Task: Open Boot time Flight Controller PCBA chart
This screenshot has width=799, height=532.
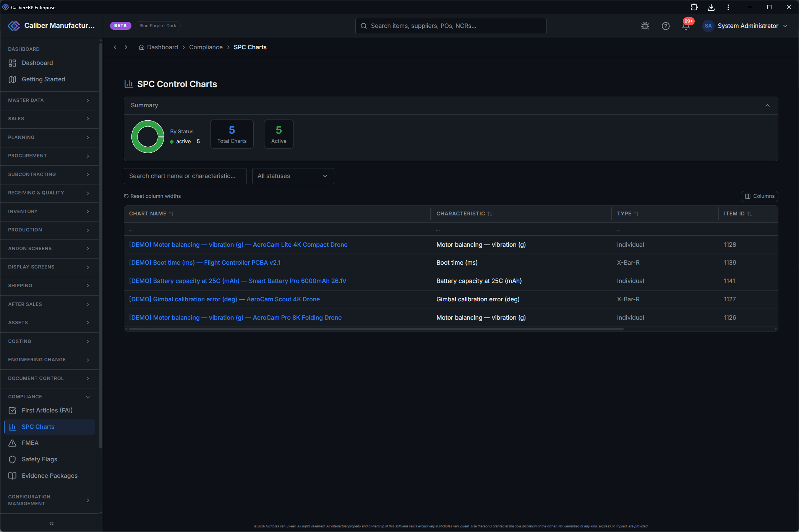Action: point(205,263)
